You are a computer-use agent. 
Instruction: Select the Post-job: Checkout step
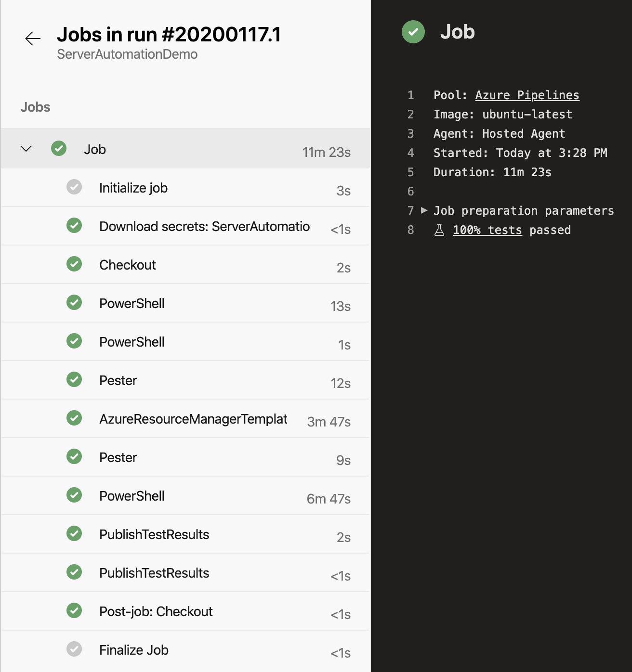156,611
